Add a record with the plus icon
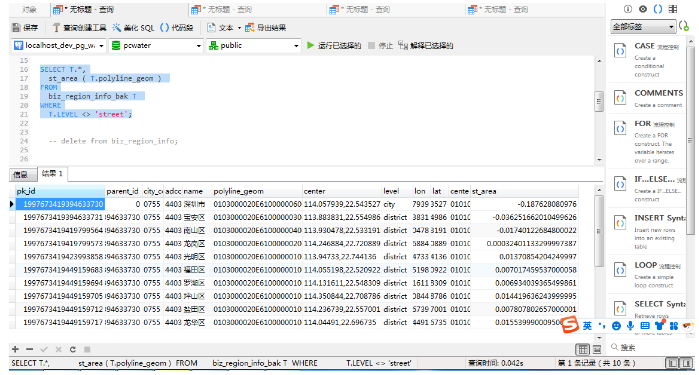The height and width of the screenshot is (375, 699). click(16, 349)
